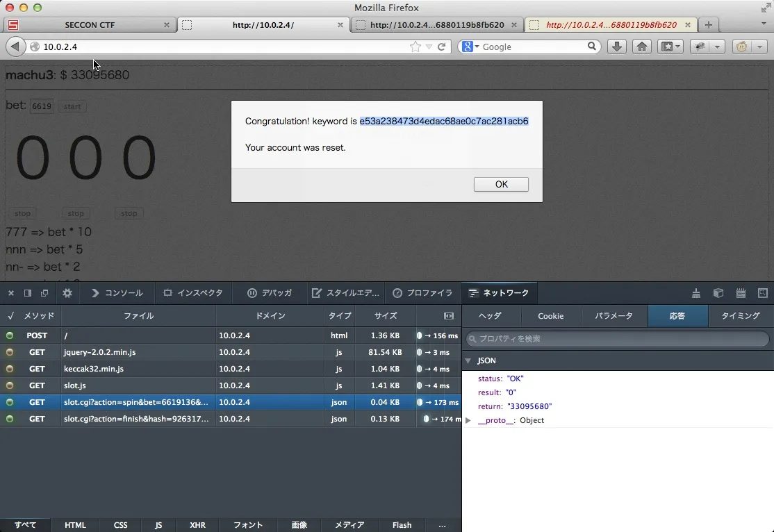Screen dimensions: 774x532
Task: Open developer tools settings gear icon
Action: click(x=67, y=293)
